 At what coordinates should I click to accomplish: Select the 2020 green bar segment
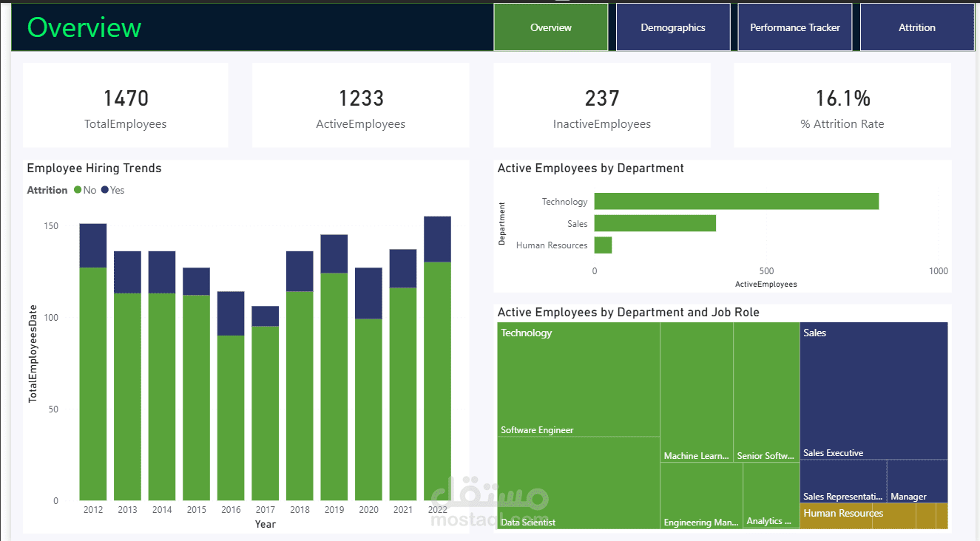[368, 409]
